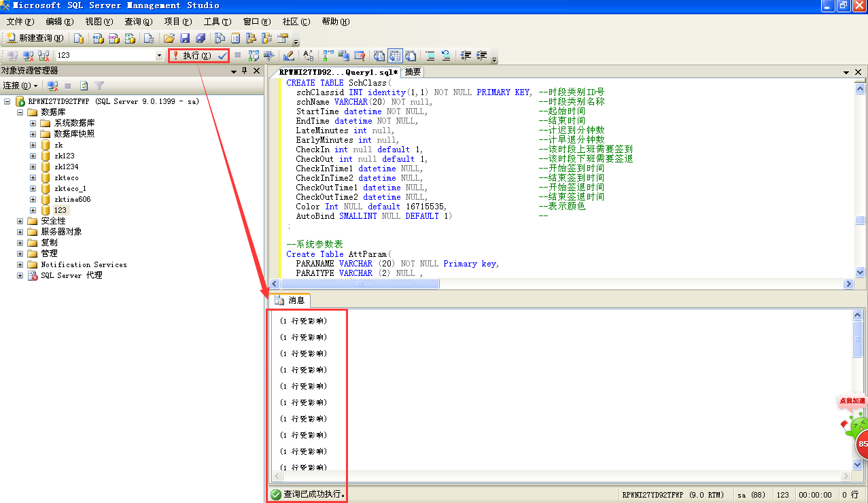Viewport: 868px width, 503px height.
Task: Click the Decrease Indent icon
Action: coord(466,56)
